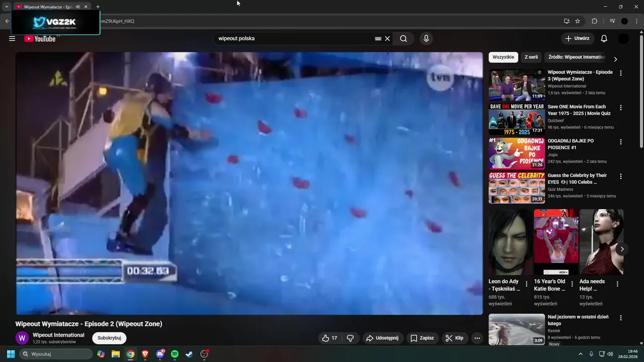Open Chrome media controls icon
The height and width of the screenshot is (362, 644).
point(612,21)
